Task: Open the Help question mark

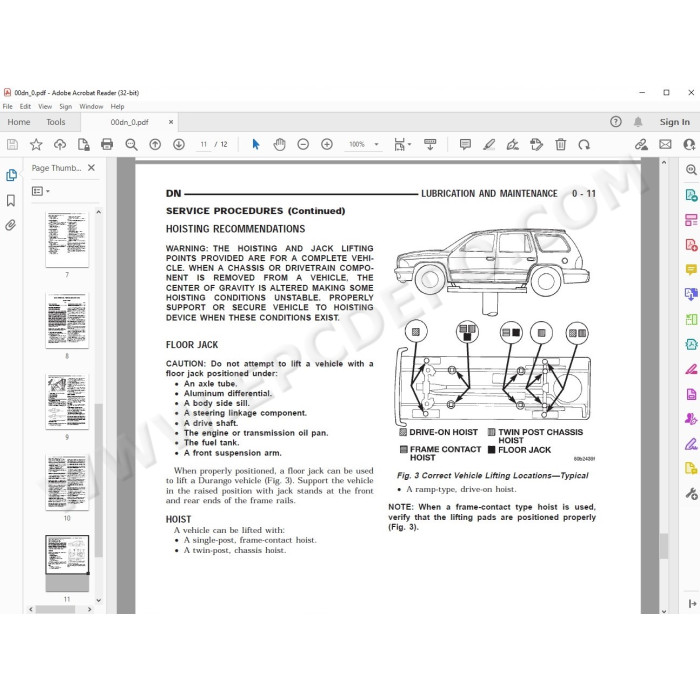Action: tap(616, 121)
